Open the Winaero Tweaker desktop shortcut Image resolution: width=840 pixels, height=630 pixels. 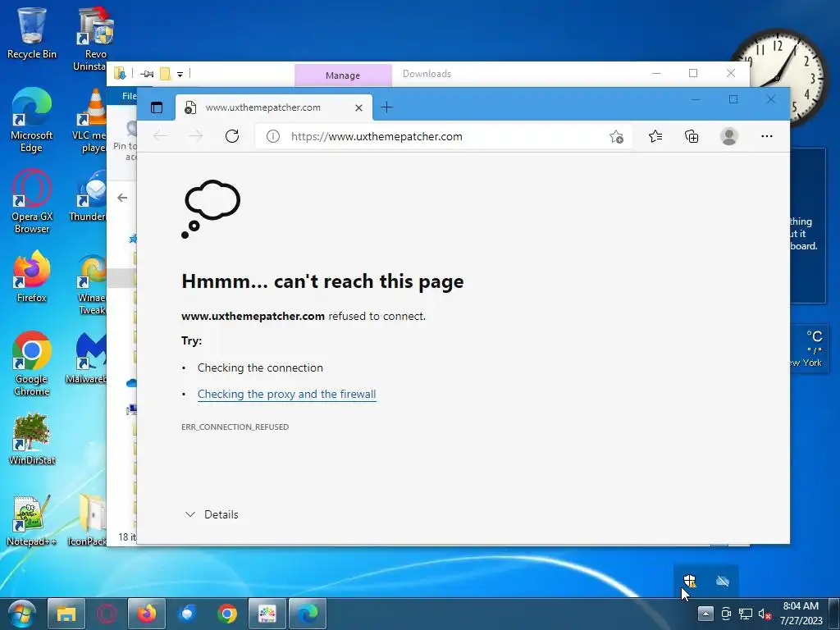92,284
